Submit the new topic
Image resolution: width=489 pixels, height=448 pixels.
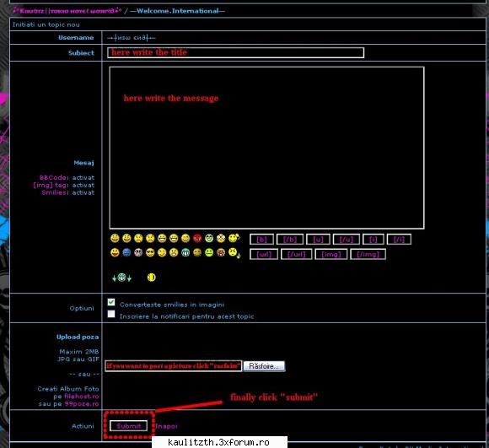(x=128, y=426)
